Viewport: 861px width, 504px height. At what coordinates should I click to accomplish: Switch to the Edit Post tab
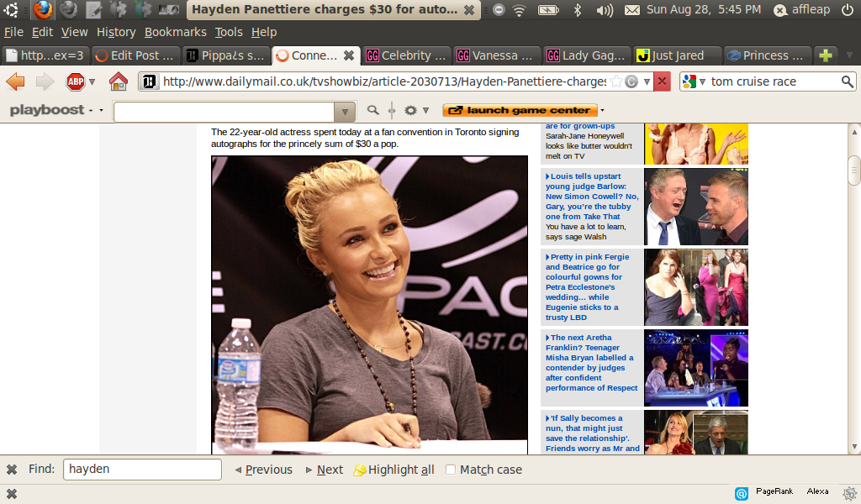(135, 55)
